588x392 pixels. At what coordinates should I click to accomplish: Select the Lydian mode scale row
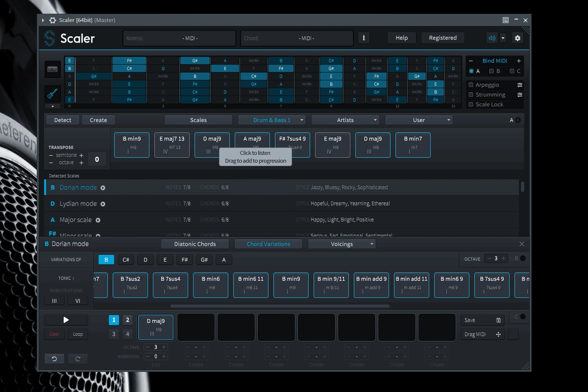click(x=281, y=204)
